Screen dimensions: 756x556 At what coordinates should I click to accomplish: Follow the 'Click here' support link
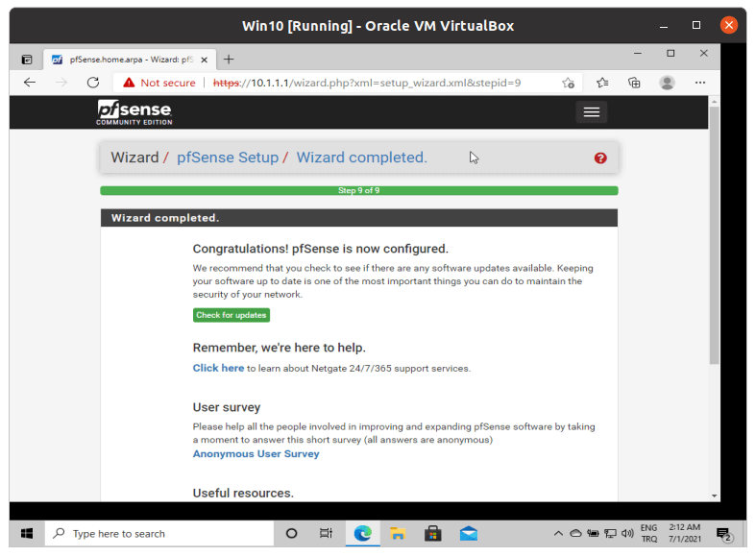click(x=218, y=368)
